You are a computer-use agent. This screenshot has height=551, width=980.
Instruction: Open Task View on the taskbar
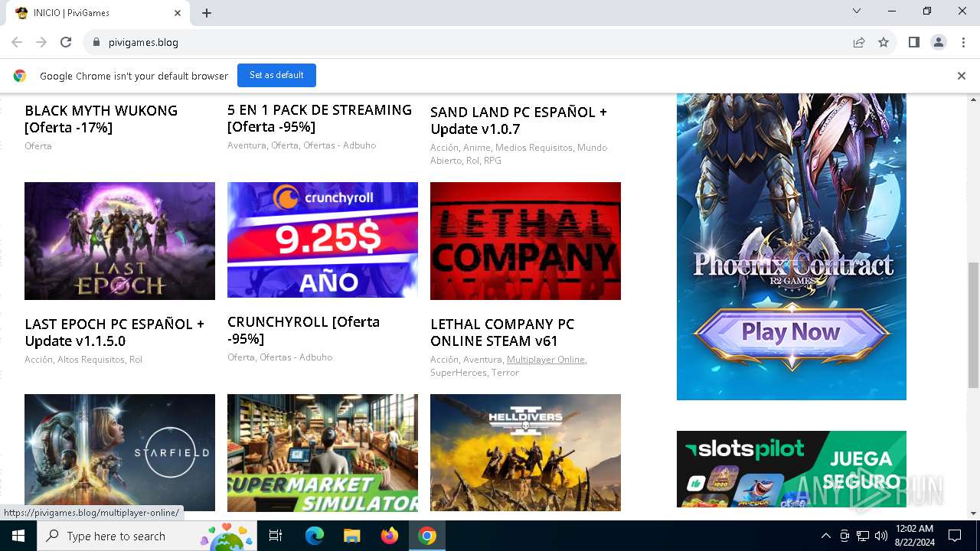coord(276,536)
